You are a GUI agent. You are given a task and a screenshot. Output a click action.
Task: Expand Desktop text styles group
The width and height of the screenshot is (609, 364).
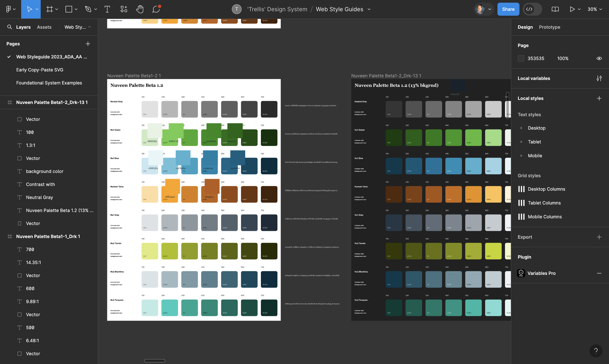(521, 128)
